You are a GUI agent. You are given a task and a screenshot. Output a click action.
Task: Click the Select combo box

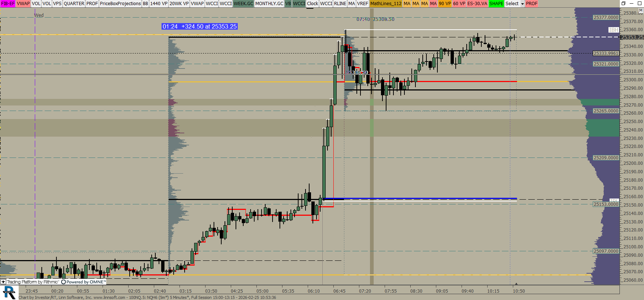click(x=512, y=4)
